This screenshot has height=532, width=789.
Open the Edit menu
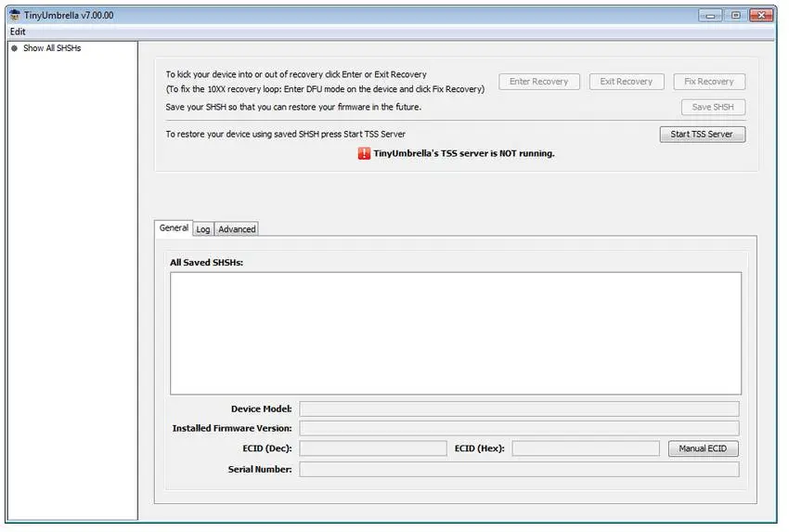[18, 32]
